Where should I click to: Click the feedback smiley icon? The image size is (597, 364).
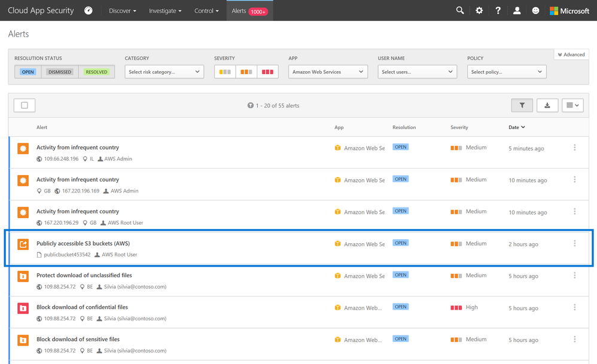point(535,11)
